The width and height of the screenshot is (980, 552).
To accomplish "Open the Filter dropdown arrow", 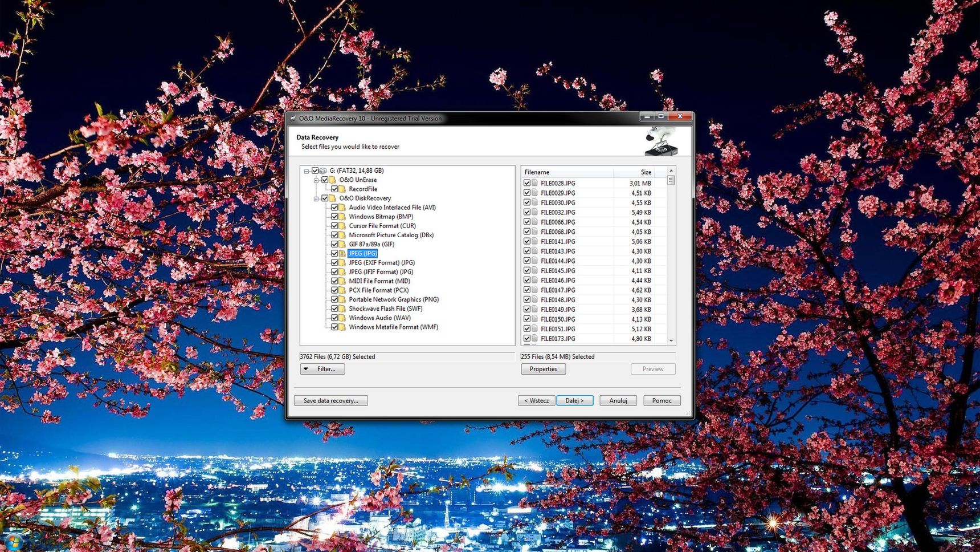I will [306, 369].
